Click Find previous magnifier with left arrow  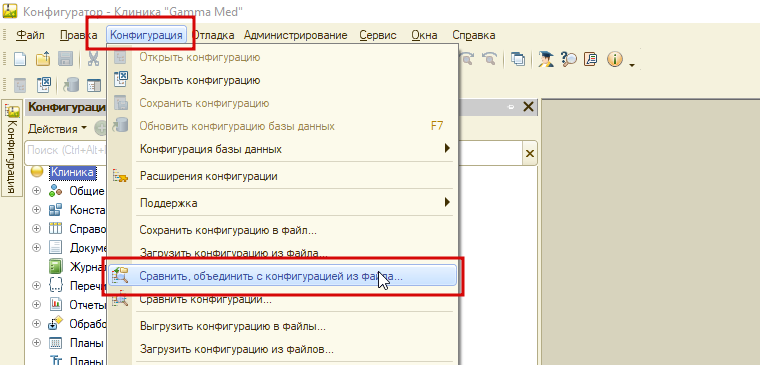[490, 60]
